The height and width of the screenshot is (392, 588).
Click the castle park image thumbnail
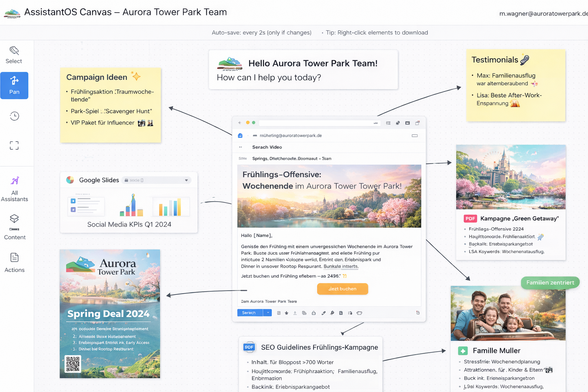tap(511, 177)
